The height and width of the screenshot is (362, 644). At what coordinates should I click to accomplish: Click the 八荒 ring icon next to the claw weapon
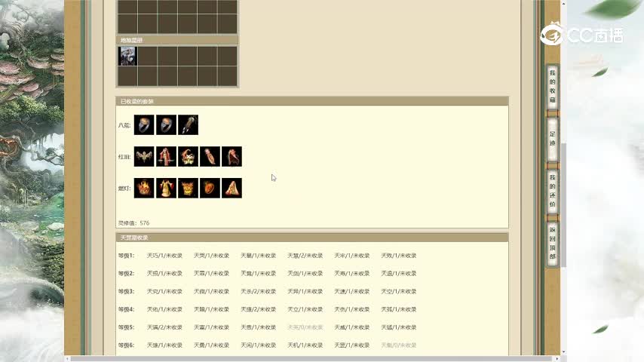(x=166, y=125)
